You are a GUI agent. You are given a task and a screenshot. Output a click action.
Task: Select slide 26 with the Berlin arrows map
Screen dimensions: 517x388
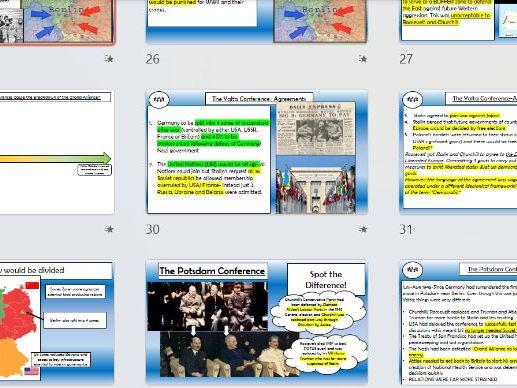(x=257, y=22)
